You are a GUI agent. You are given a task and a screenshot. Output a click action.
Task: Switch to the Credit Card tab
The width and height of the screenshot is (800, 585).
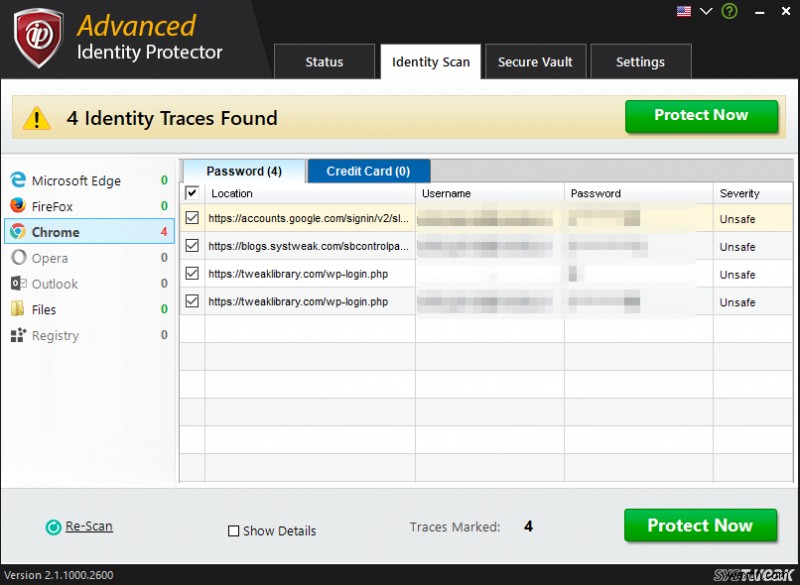[x=368, y=171]
